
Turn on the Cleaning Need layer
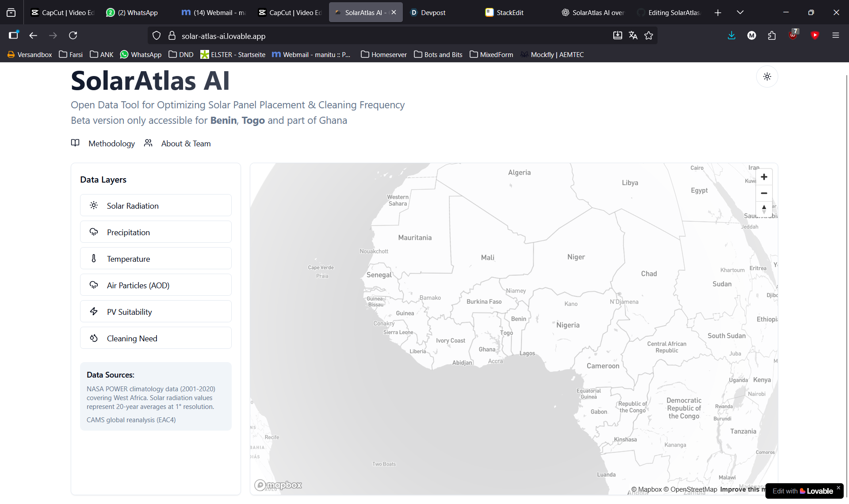[x=156, y=338]
